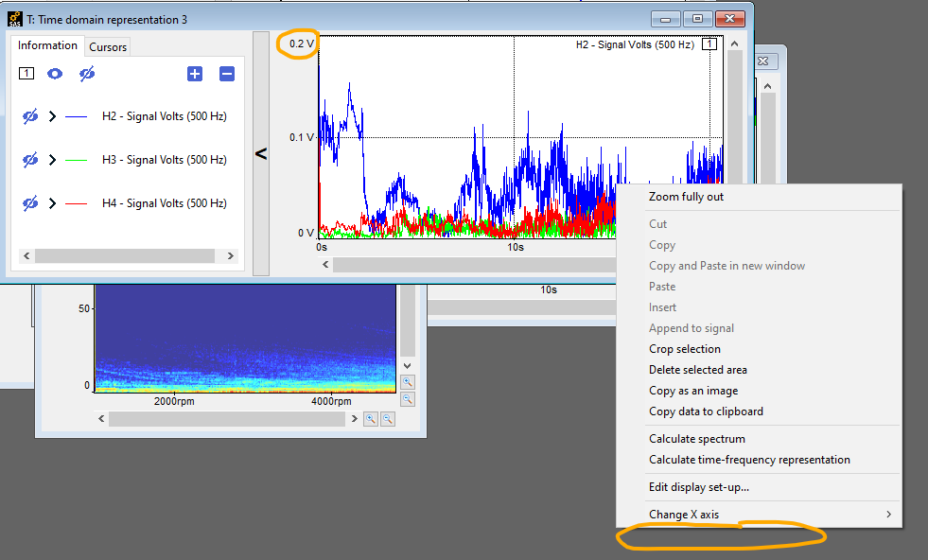Click the red line swatch for H4

point(76,204)
